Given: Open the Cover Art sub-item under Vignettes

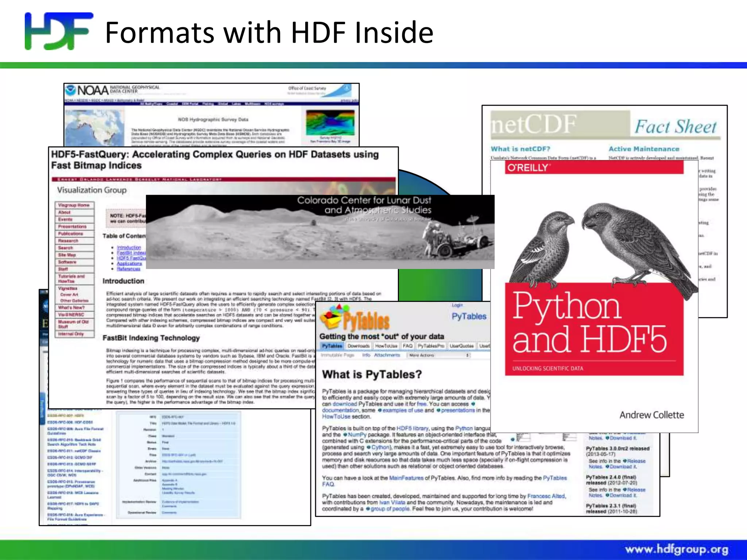Looking at the screenshot, I should pyautogui.click(x=69, y=295).
